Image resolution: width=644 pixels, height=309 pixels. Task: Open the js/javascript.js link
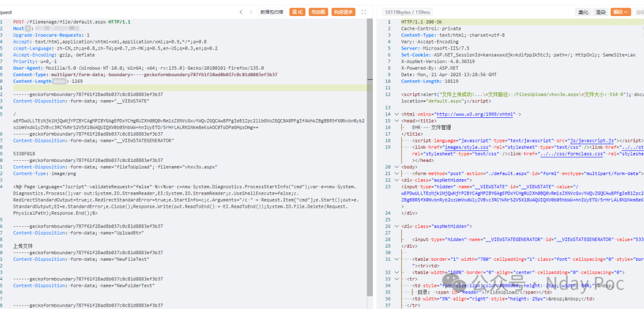coord(591,141)
